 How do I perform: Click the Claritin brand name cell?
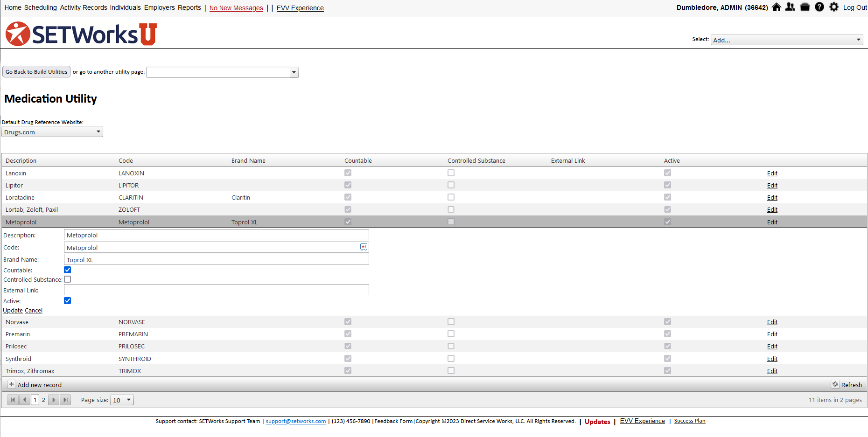[x=241, y=198]
